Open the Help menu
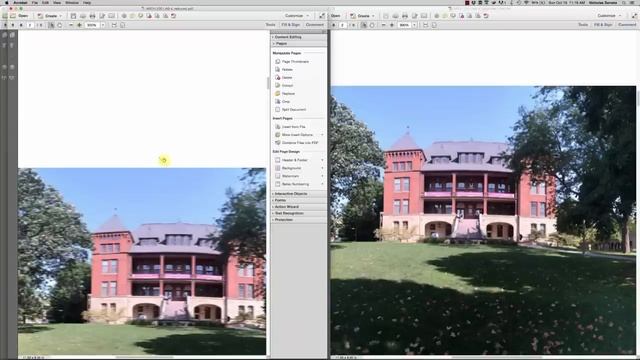 click(87, 2)
